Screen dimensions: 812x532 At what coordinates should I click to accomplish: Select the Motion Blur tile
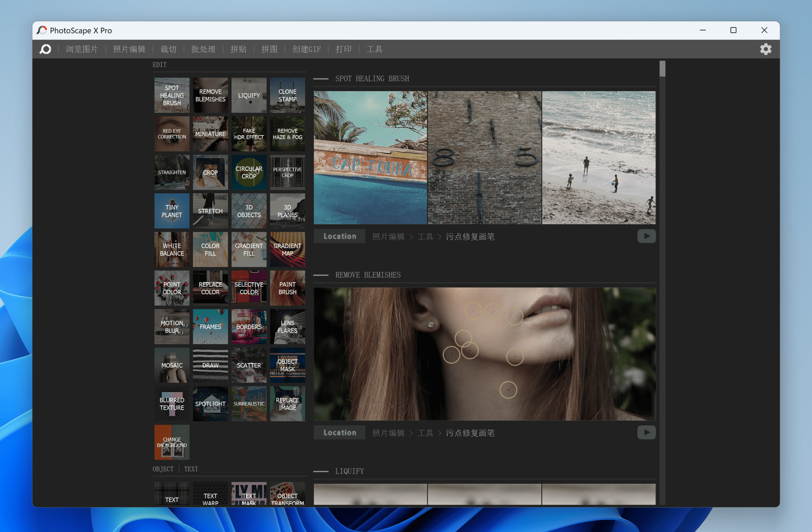172,327
